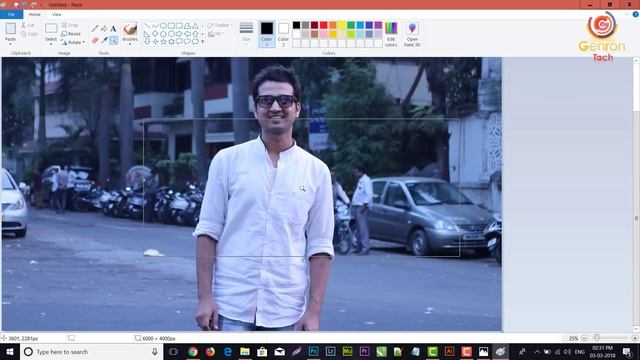Select the Eraser tool
This screenshot has height=360, width=640.
tap(95, 40)
